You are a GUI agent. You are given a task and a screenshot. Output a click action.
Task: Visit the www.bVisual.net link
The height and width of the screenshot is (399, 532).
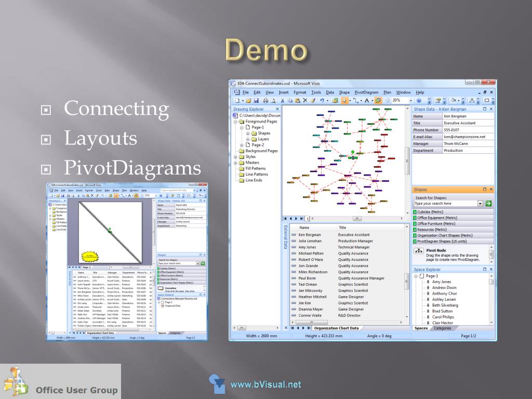pos(265,385)
